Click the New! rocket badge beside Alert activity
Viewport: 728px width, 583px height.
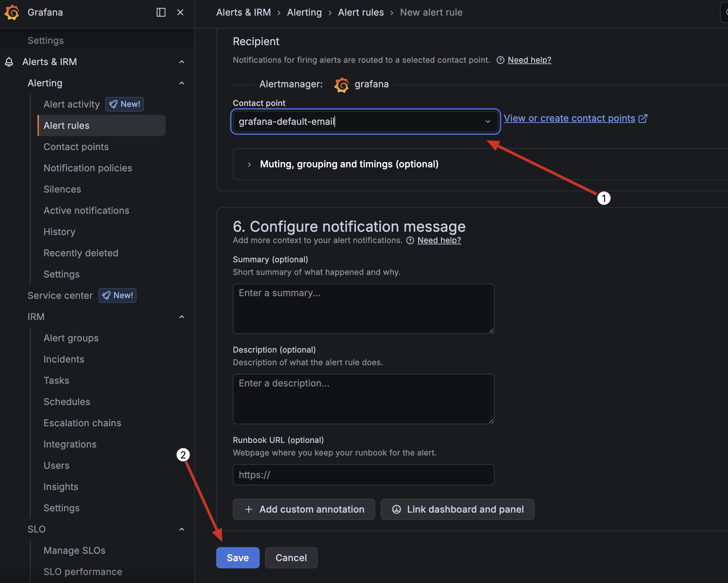pos(125,104)
